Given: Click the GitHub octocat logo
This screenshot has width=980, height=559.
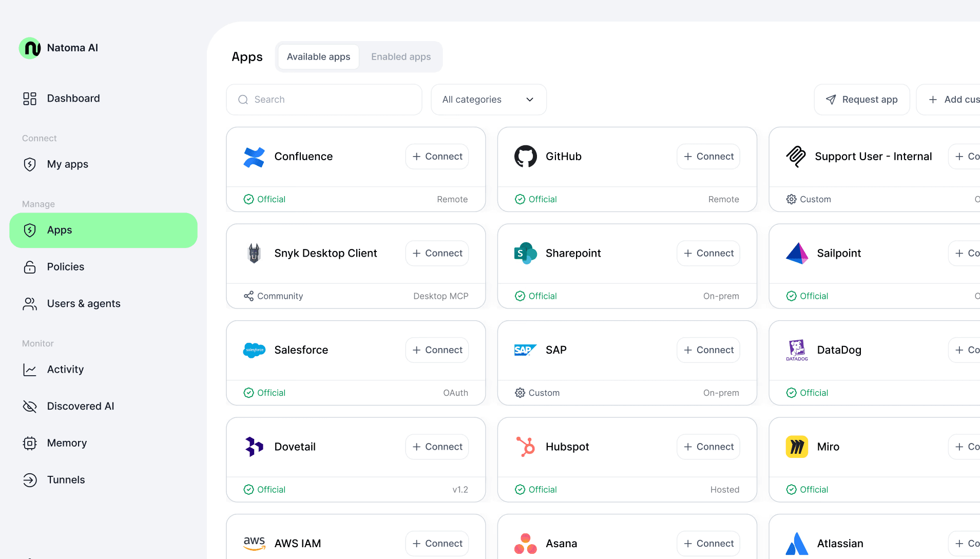Looking at the screenshot, I should click(x=526, y=157).
